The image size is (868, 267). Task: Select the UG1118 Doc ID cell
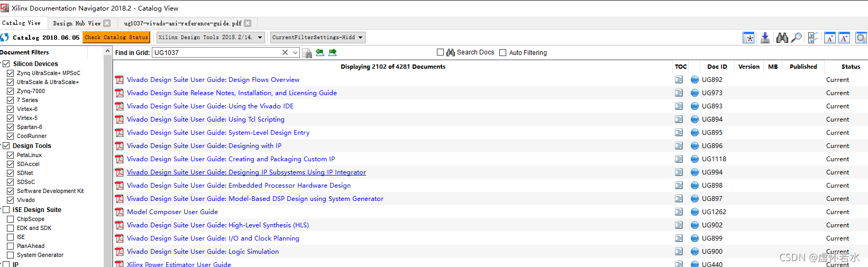pyautogui.click(x=714, y=159)
